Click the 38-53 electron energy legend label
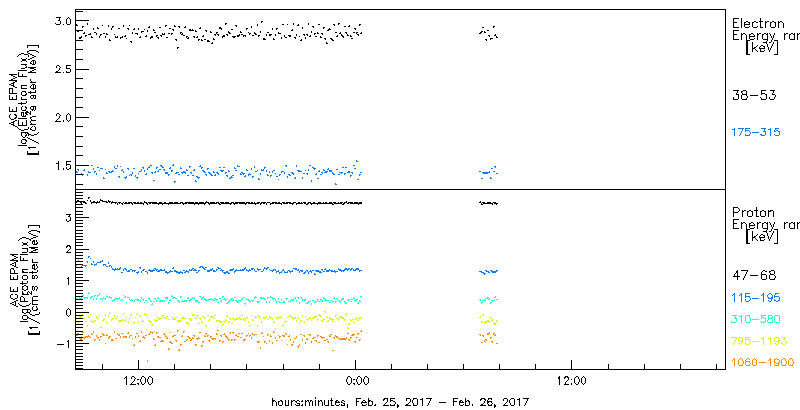Screen dimensions: 800x410 tap(754, 95)
